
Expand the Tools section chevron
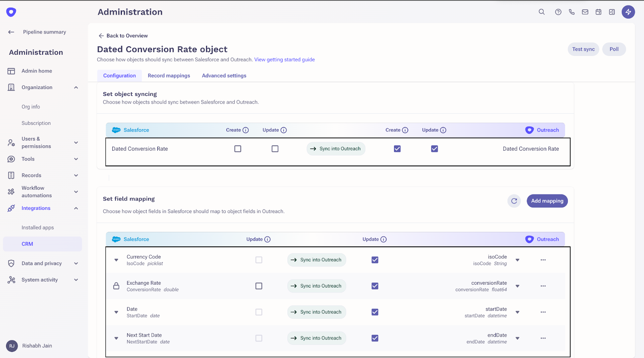[x=76, y=159]
